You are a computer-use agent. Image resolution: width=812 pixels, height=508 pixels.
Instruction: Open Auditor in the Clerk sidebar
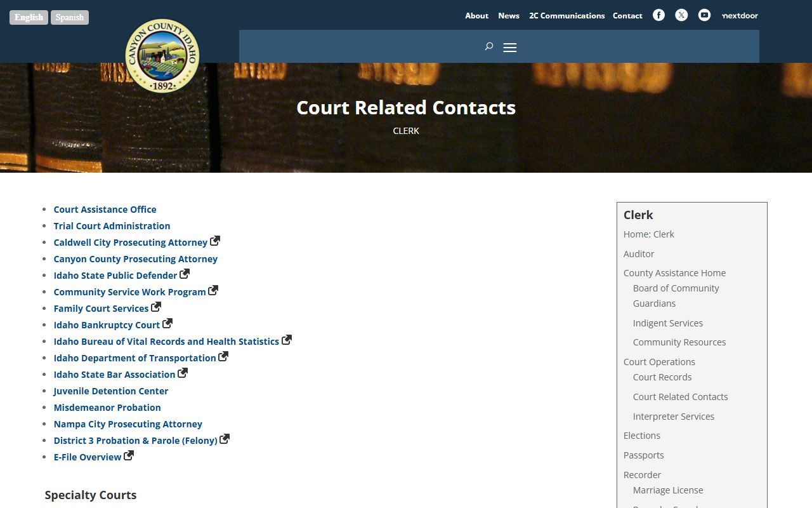(x=639, y=254)
